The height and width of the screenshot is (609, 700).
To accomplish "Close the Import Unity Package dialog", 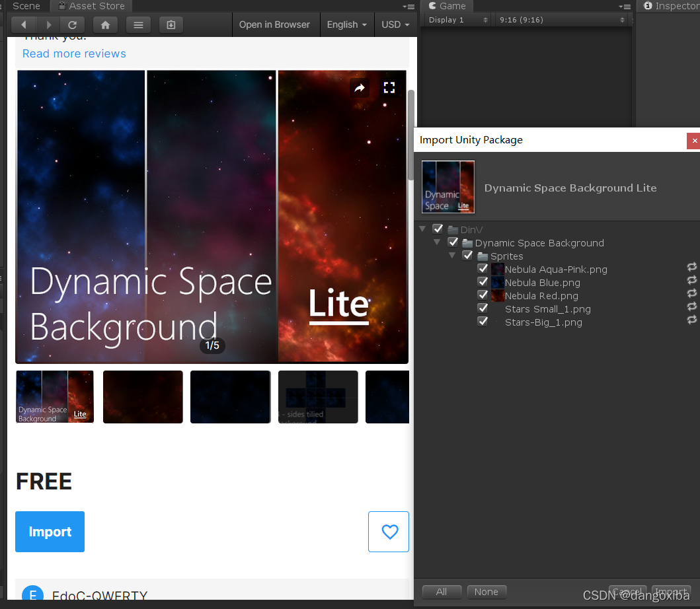I will click(x=694, y=141).
